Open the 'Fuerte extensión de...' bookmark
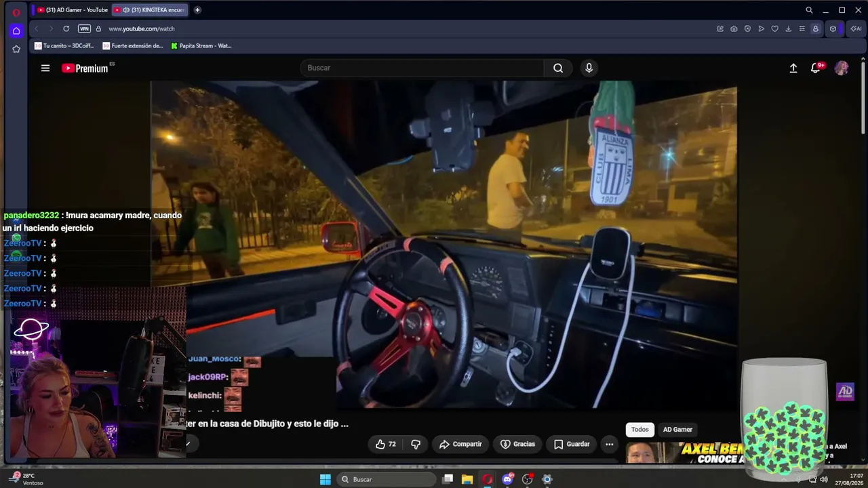 click(133, 46)
